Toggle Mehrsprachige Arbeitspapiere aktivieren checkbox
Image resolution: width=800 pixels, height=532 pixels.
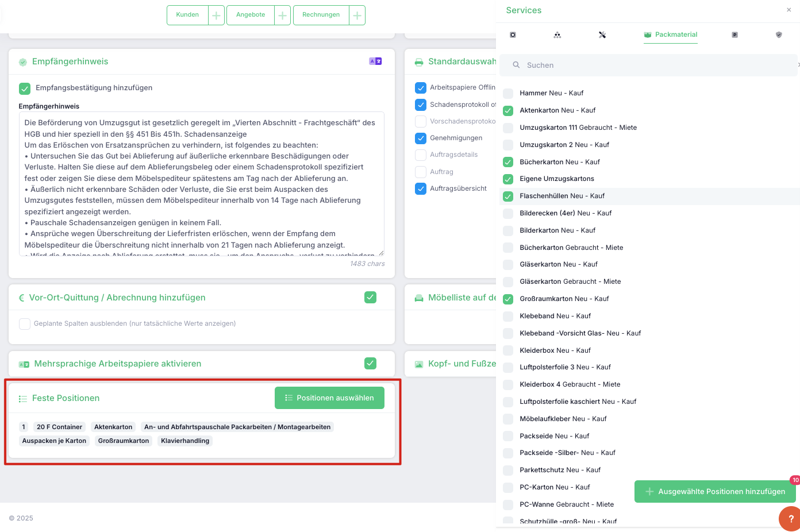tap(371, 364)
